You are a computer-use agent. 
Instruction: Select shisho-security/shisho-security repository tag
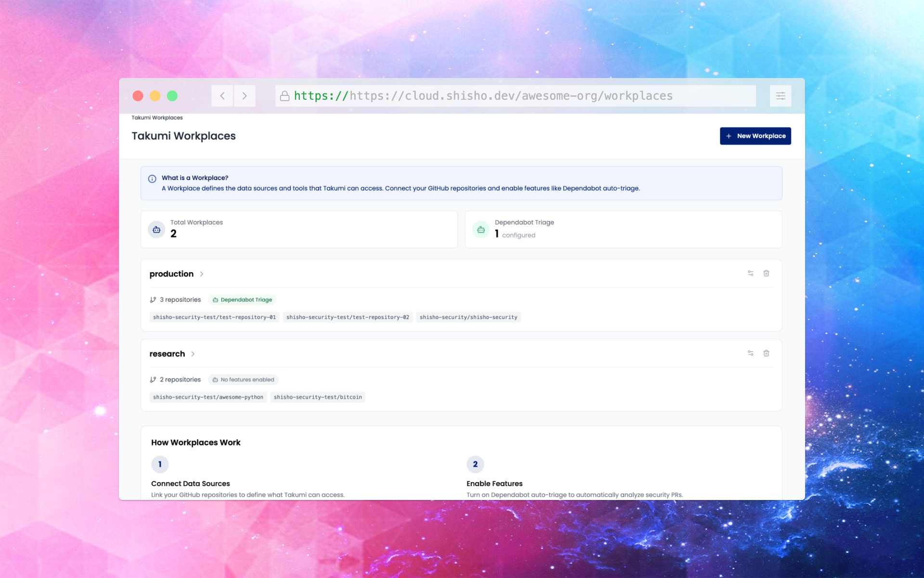pyautogui.click(x=468, y=317)
